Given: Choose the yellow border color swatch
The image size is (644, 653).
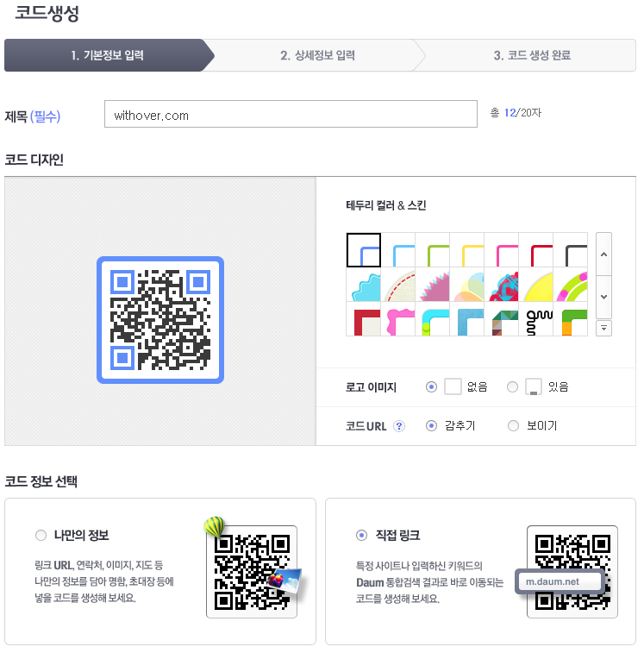Looking at the screenshot, I should pos(467,250).
